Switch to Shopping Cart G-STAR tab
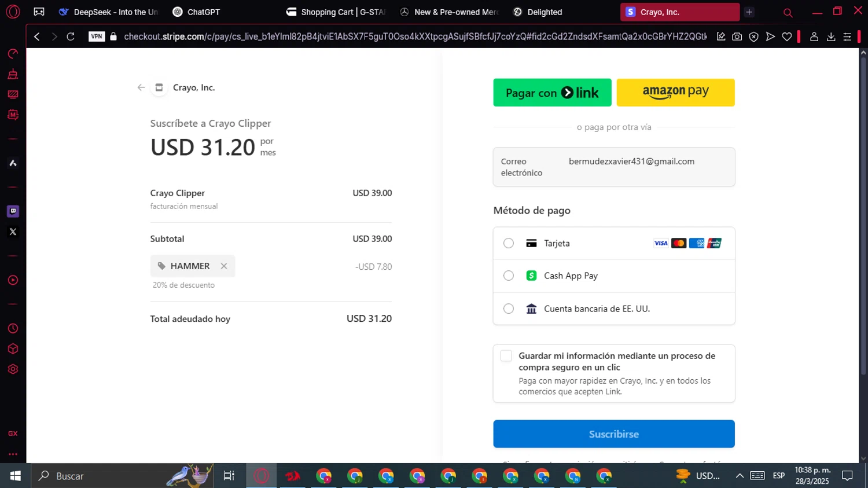The height and width of the screenshot is (488, 868). tap(336, 12)
